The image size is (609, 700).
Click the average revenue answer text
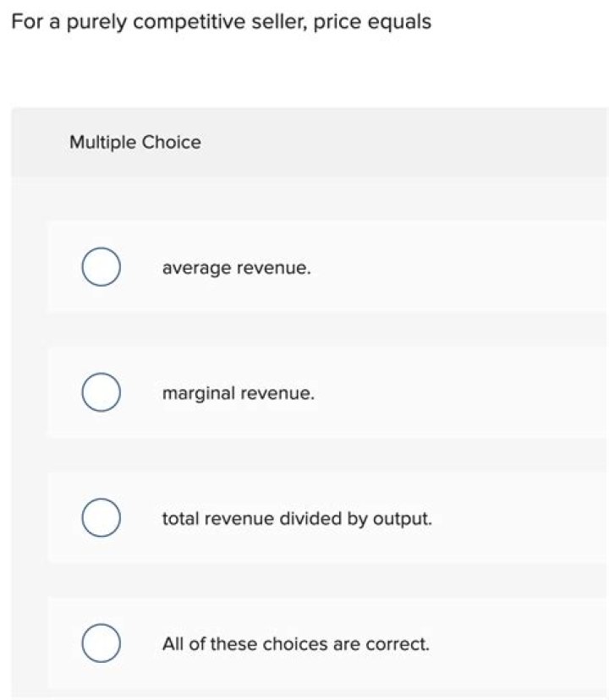pyautogui.click(x=237, y=268)
